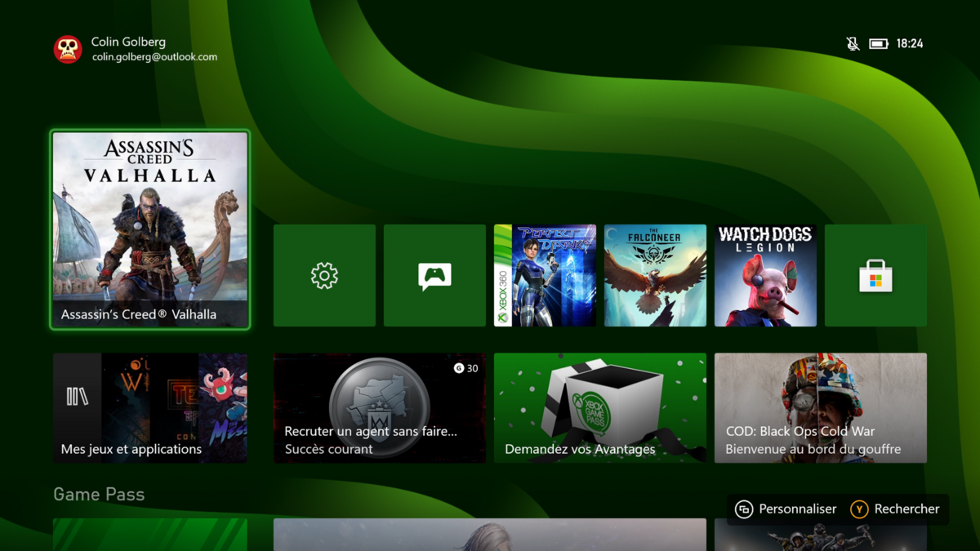Open the Settings gear tile
The height and width of the screenshot is (551, 980).
[x=324, y=276]
